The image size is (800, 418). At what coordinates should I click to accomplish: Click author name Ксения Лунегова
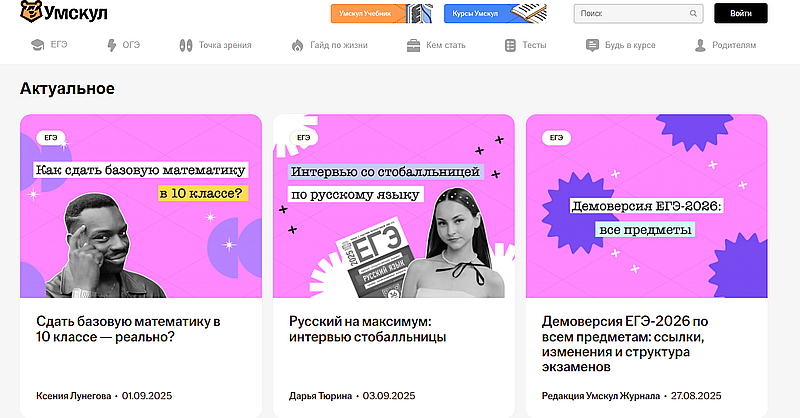(73, 396)
